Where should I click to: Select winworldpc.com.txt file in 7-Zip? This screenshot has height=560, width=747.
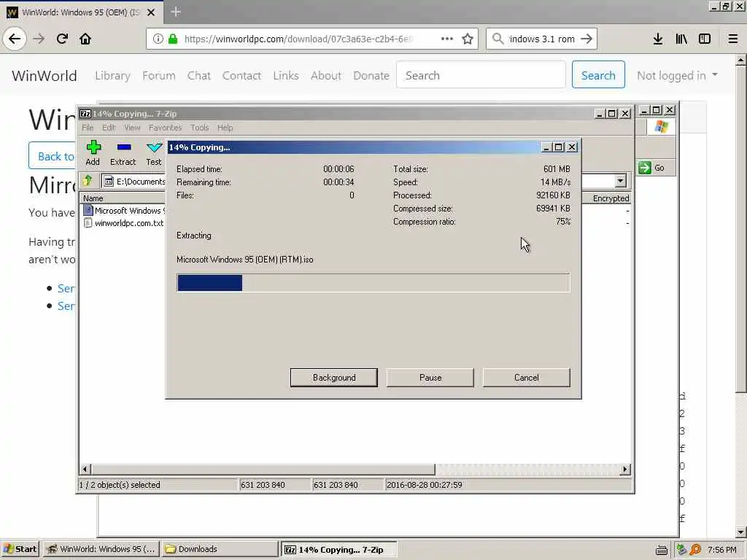coord(124,223)
